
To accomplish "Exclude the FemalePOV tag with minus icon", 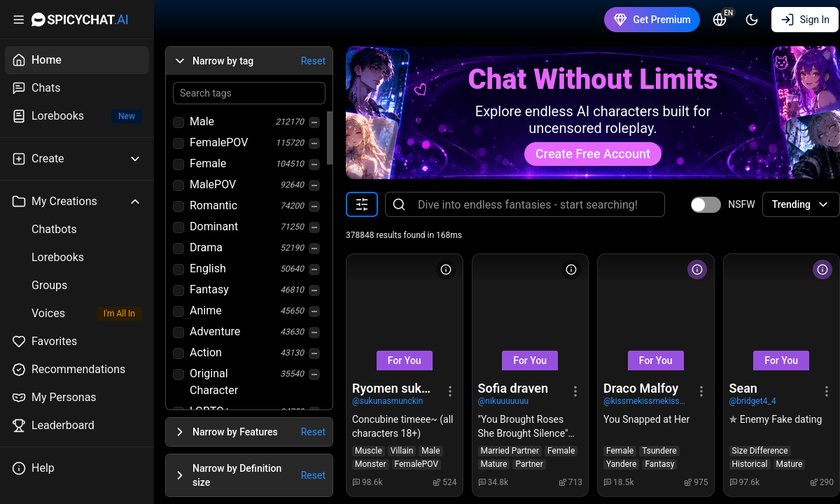I will pyautogui.click(x=314, y=143).
